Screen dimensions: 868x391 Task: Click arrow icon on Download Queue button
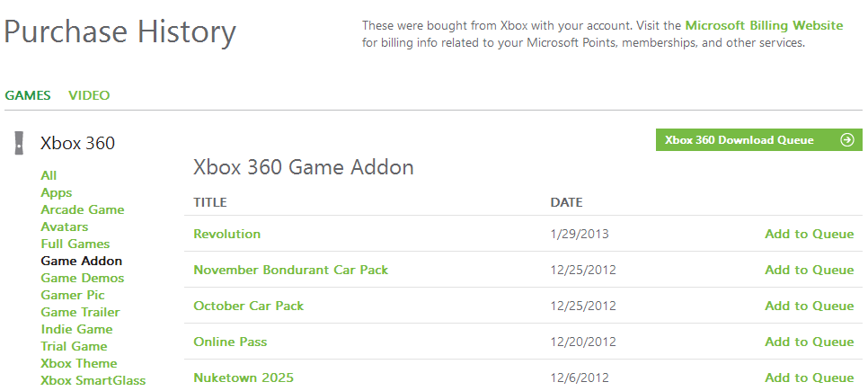pyautogui.click(x=846, y=140)
